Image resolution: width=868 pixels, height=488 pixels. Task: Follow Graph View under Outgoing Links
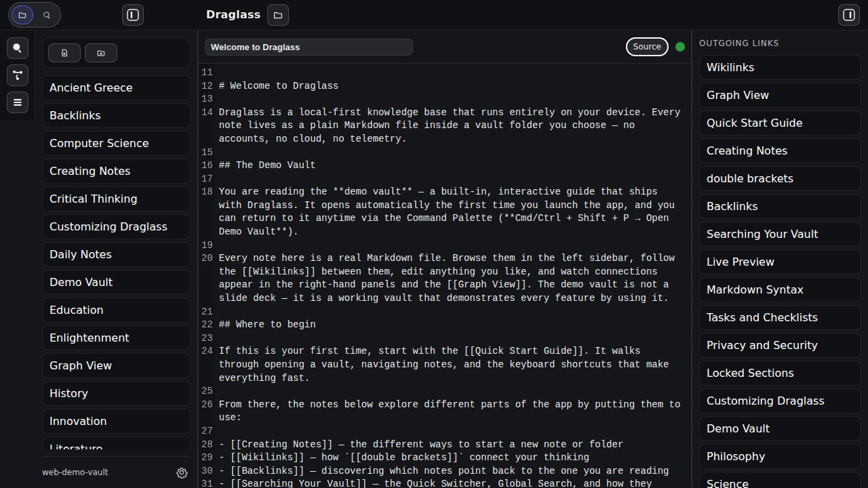tap(780, 95)
